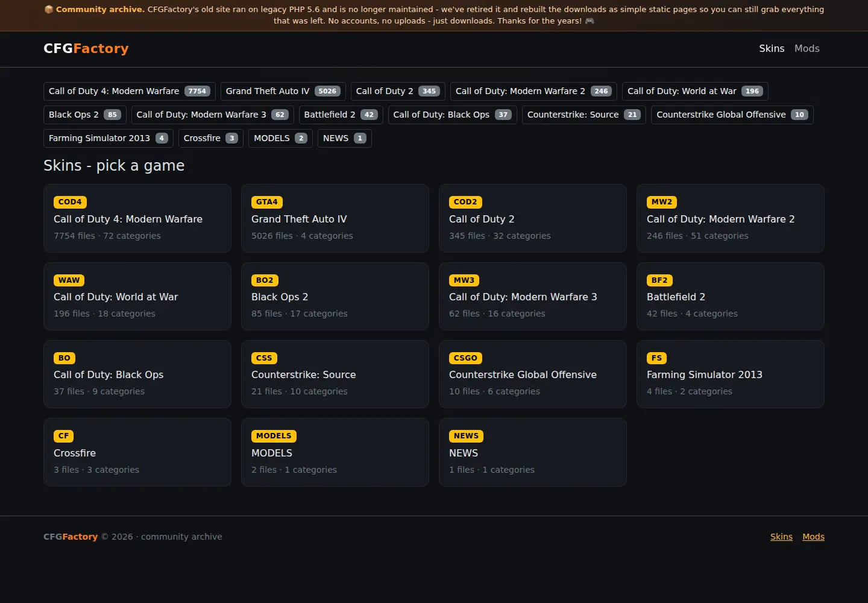Open the COD2 Call of Duty 2 card
This screenshot has height=603, width=868.
[x=533, y=218]
